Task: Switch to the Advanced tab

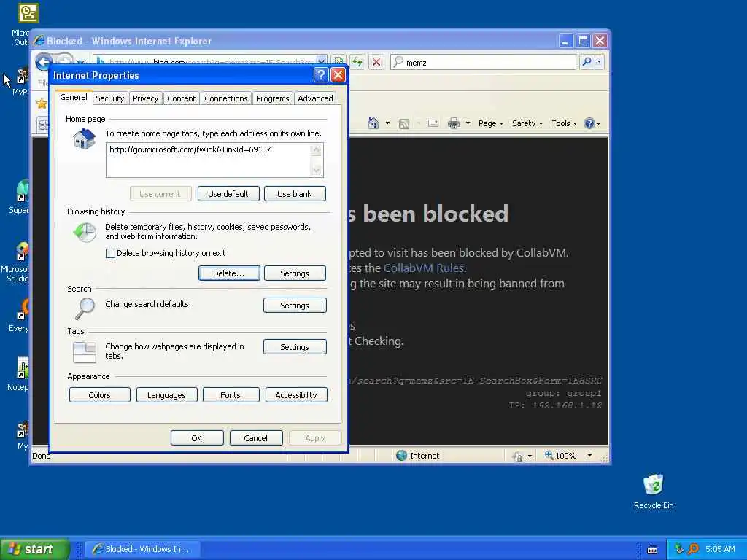Action: (x=315, y=98)
